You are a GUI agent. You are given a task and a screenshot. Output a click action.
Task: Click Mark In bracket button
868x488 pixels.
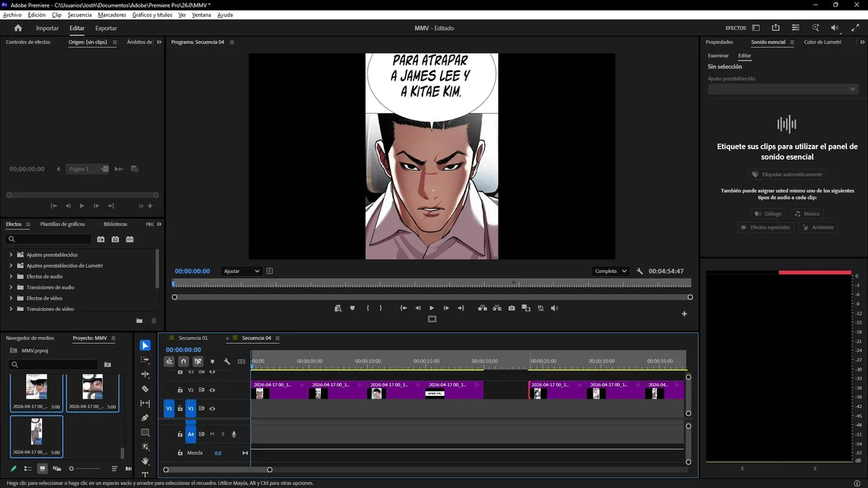click(368, 308)
